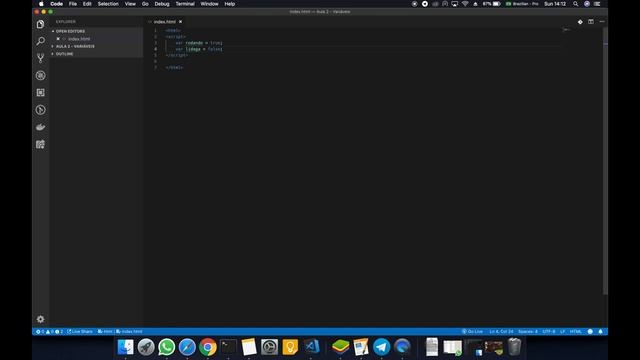Open the Terminal menu
640x360 pixels.
pyautogui.click(x=185, y=4)
